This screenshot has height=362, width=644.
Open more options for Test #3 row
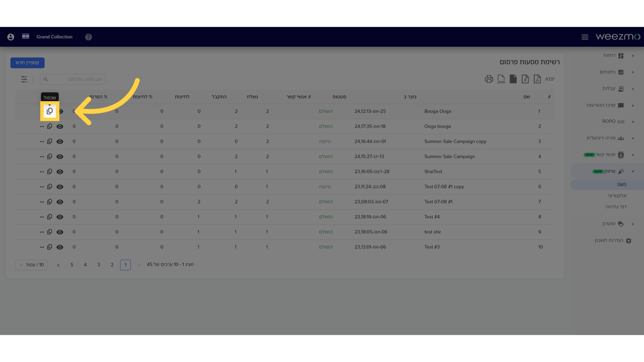tap(42, 247)
